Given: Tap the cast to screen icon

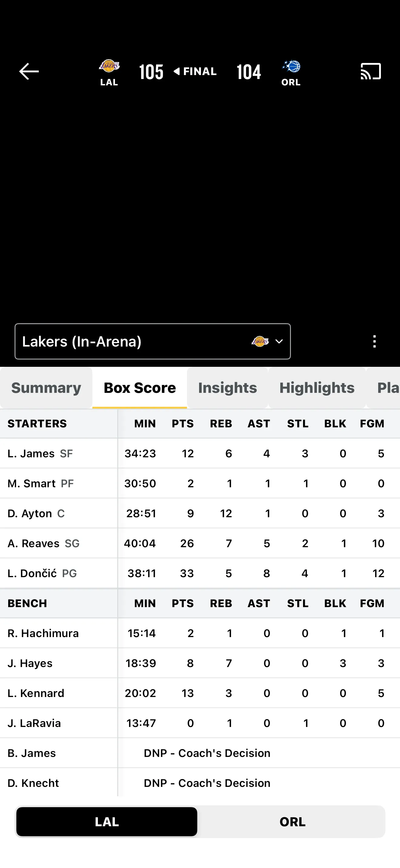Looking at the screenshot, I should coord(371,71).
